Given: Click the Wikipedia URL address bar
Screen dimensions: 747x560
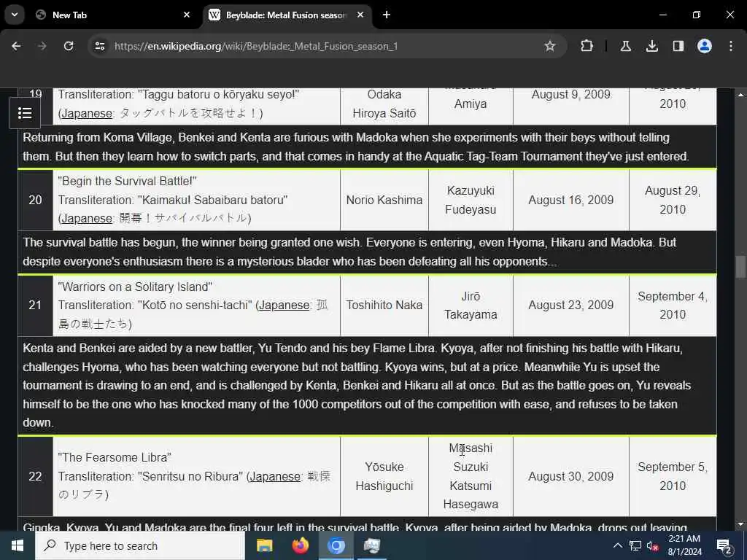Looking at the screenshot, I should tap(256, 46).
